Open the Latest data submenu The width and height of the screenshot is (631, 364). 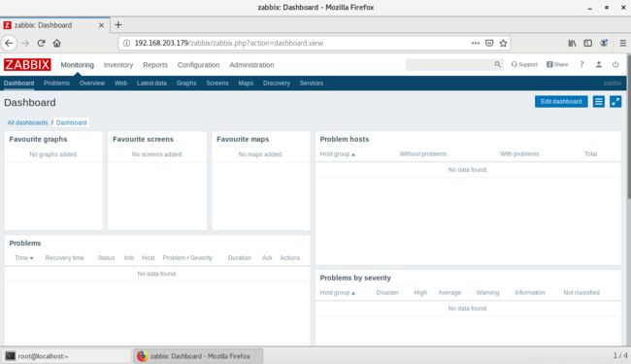coord(151,83)
